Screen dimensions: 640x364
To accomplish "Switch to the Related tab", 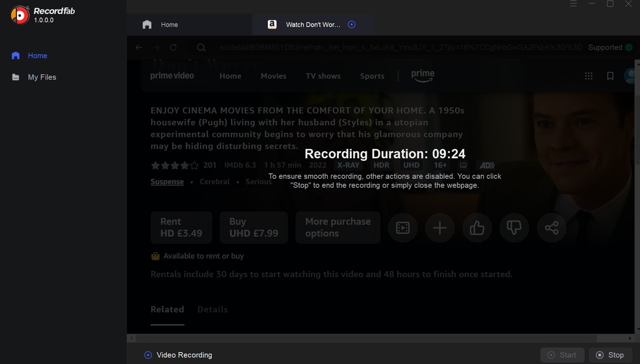I will pos(167,310).
